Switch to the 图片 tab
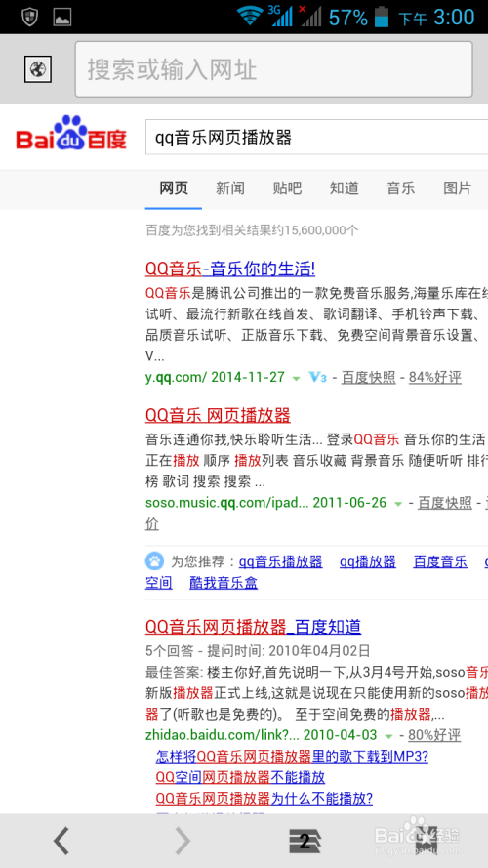 [x=458, y=188]
